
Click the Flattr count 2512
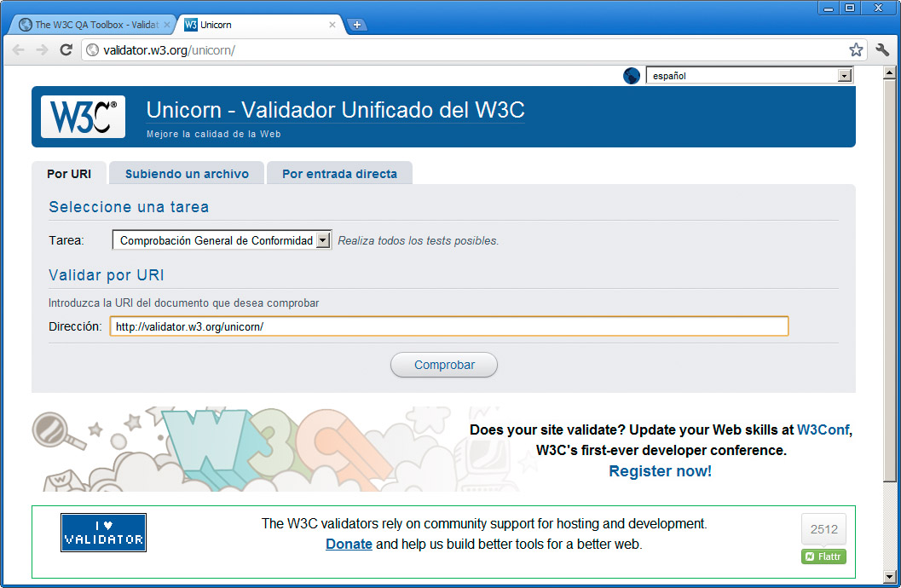click(x=824, y=529)
